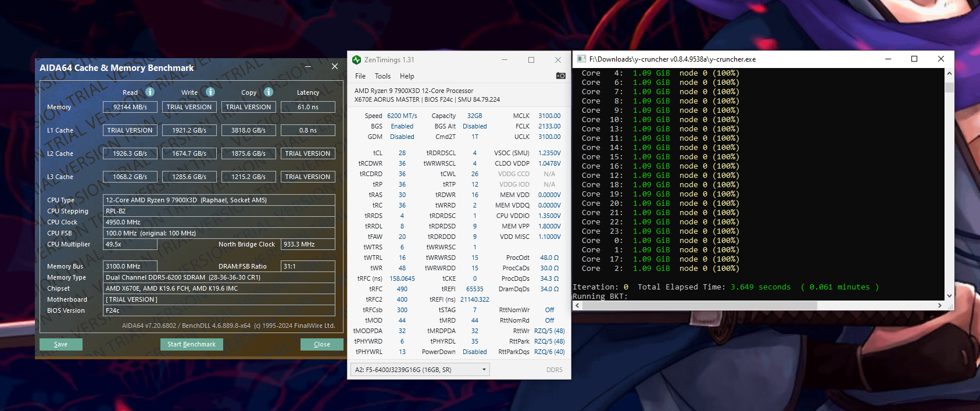The width and height of the screenshot is (980, 411).
Task: Open the memory module dropdown A2: F5-6400J3239G16G
Action: coord(420,370)
